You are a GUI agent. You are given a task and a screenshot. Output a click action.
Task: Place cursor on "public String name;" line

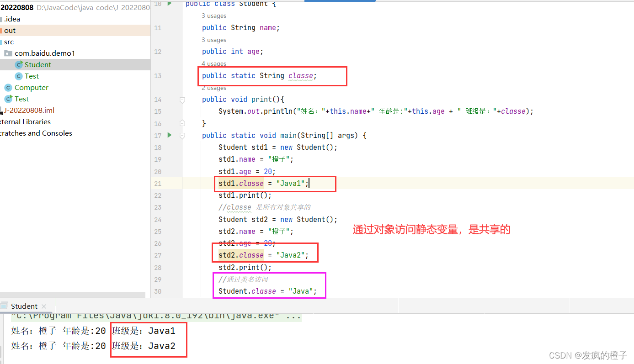(241, 28)
